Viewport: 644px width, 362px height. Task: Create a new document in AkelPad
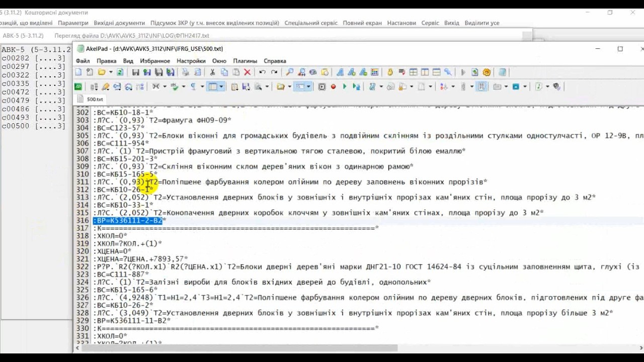(x=78, y=72)
